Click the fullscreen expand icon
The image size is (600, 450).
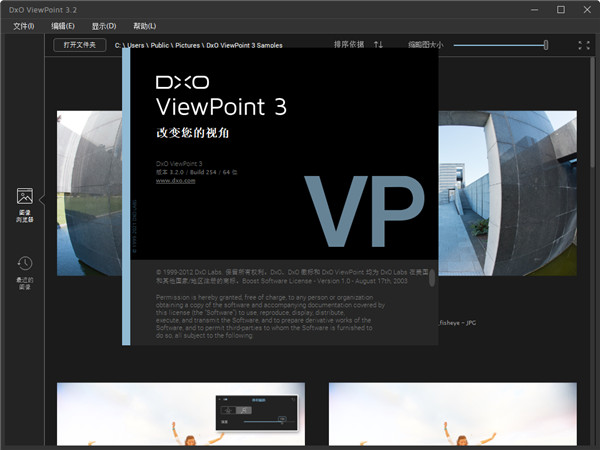coord(584,45)
